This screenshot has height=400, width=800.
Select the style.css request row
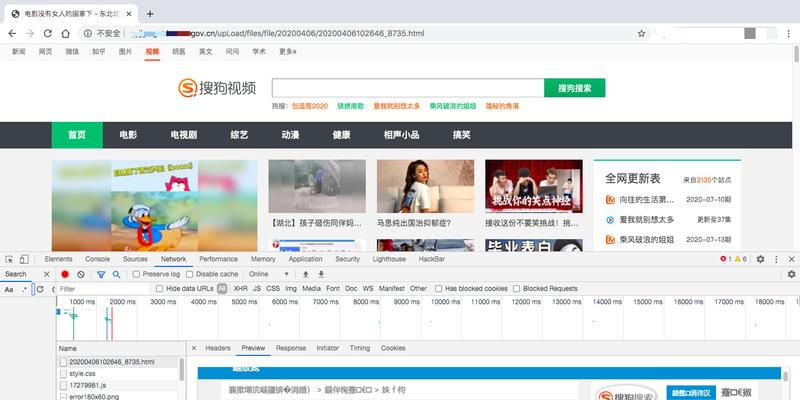point(117,373)
